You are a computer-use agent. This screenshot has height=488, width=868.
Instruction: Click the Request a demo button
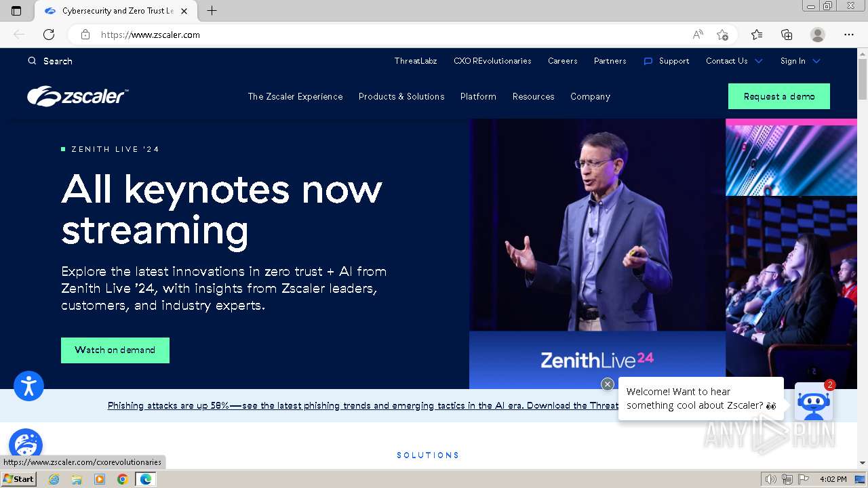779,96
